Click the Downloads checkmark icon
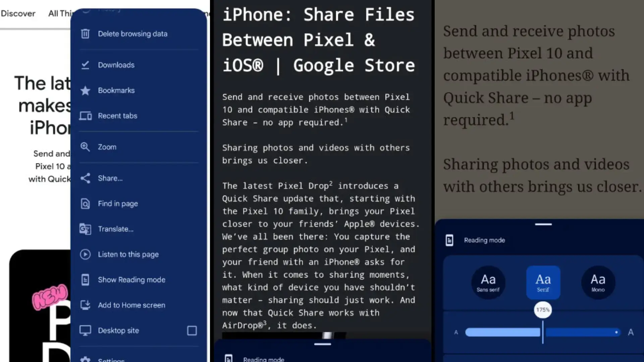The width and height of the screenshot is (644, 362). (x=85, y=65)
